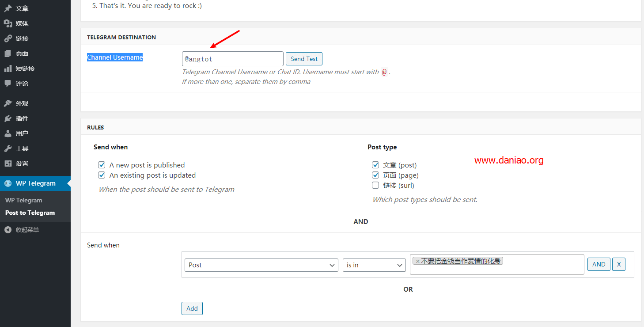Toggle the 文章 (post) checkbox

[375, 165]
